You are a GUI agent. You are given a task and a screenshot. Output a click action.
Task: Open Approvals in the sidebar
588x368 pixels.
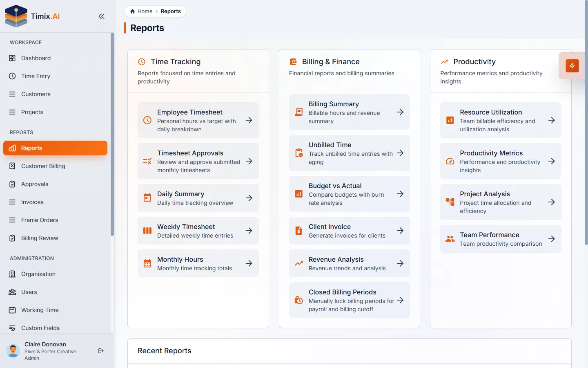(55, 184)
